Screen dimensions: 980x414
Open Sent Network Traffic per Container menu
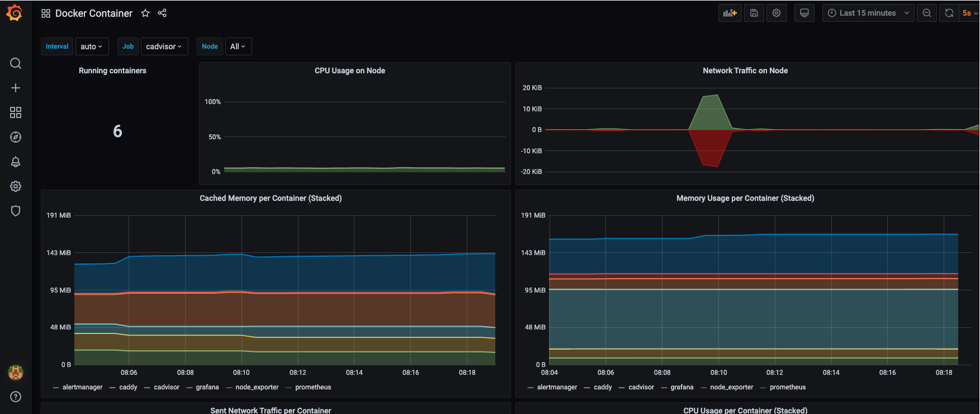point(271,410)
